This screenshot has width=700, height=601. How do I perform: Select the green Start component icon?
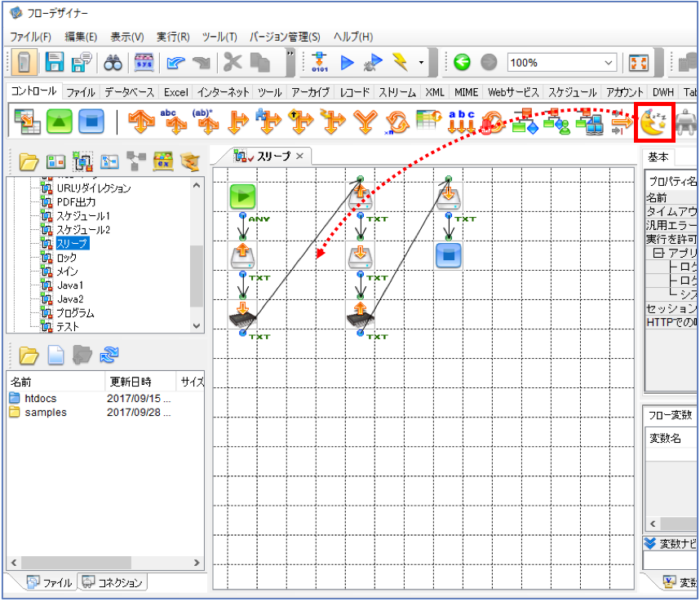point(60,122)
